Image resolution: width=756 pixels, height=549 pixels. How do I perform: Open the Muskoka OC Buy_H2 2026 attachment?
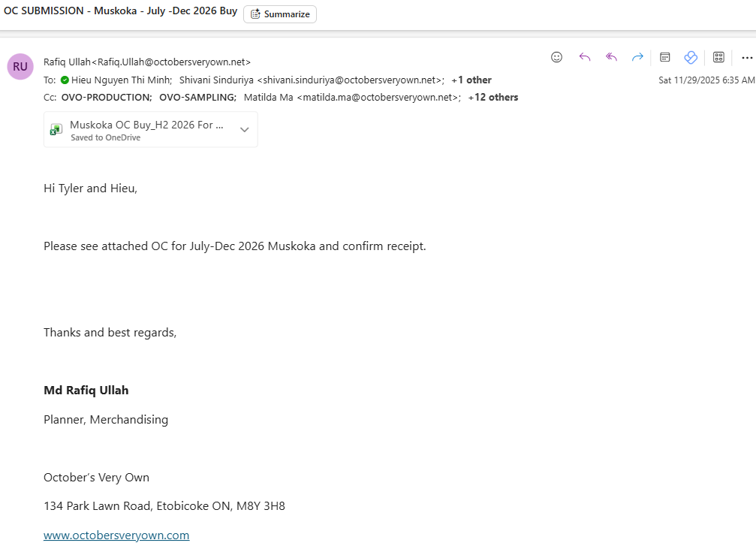point(146,125)
